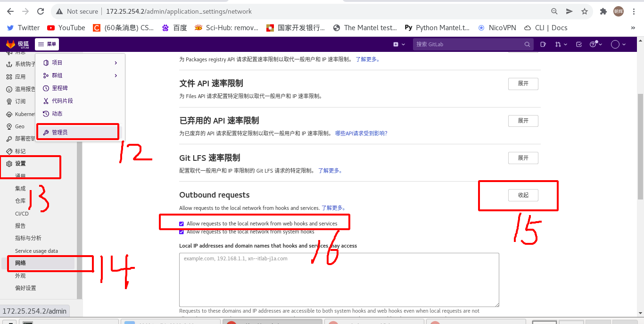The height and width of the screenshot is (324, 644).
Task: Click the page vertical scrollbar
Action: pos(640,146)
